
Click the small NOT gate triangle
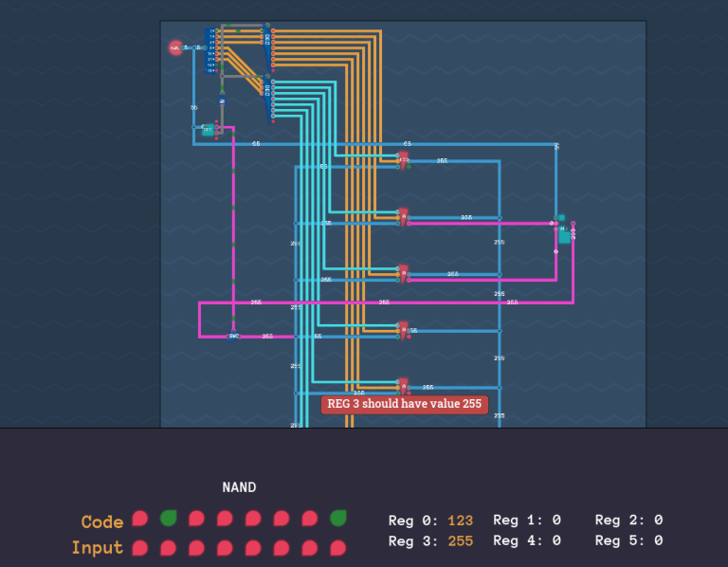point(222,101)
